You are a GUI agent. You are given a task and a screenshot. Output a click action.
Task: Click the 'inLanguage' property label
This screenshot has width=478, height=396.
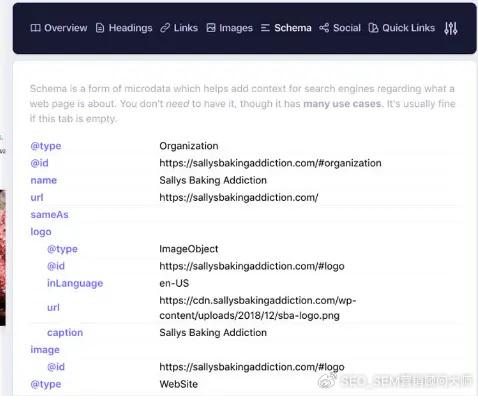coord(75,283)
